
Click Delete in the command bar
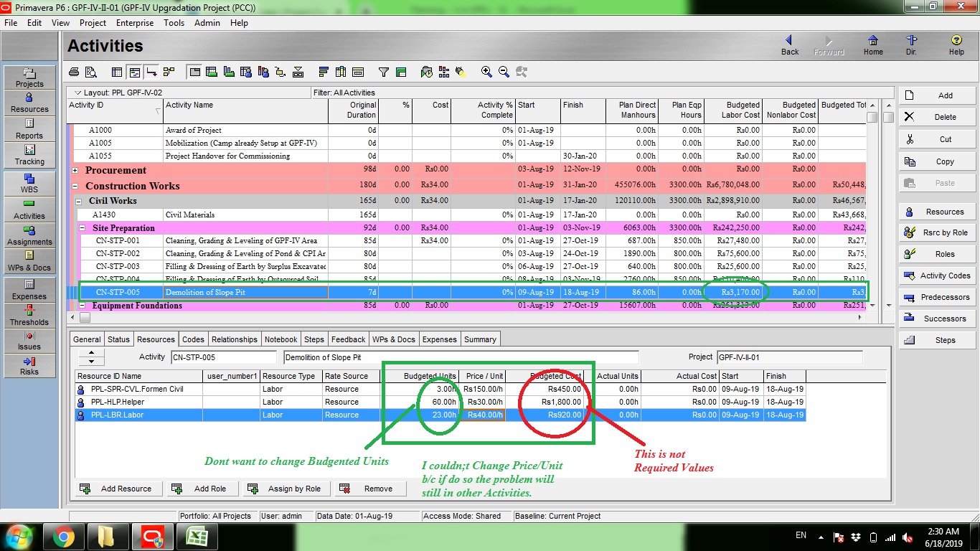tap(938, 117)
